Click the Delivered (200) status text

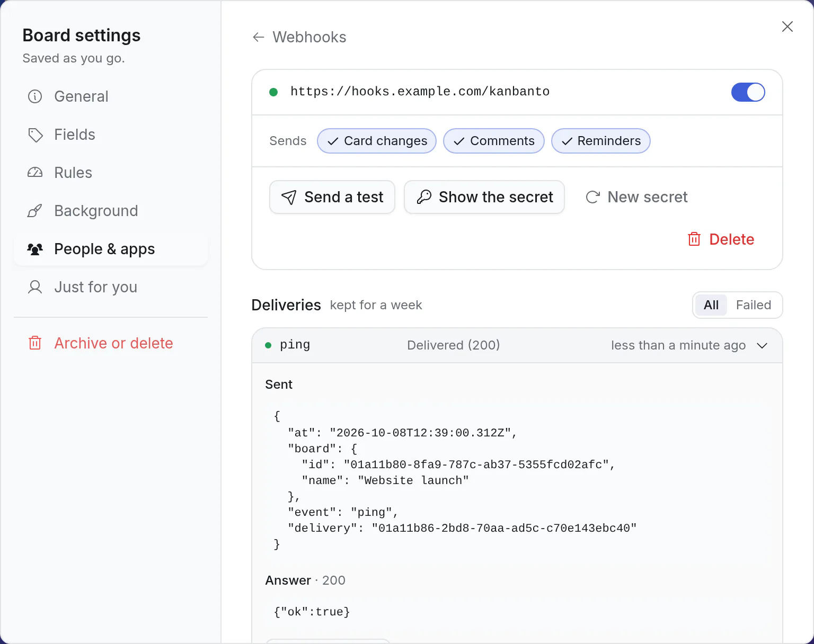tap(454, 345)
